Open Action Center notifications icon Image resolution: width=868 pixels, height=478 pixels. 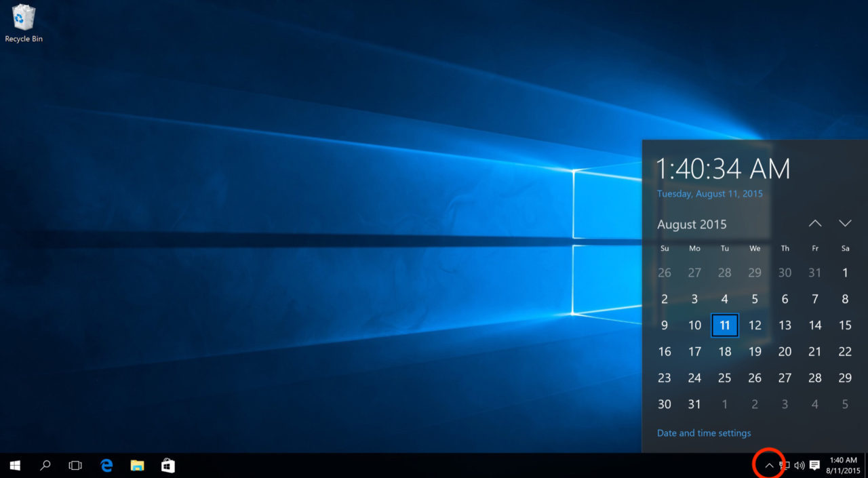tap(815, 466)
